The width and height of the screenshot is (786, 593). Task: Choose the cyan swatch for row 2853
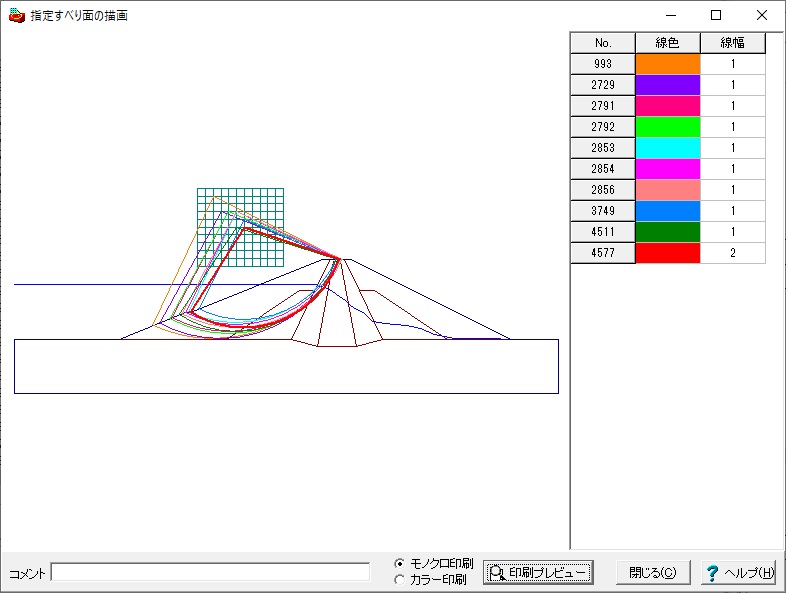[668, 148]
